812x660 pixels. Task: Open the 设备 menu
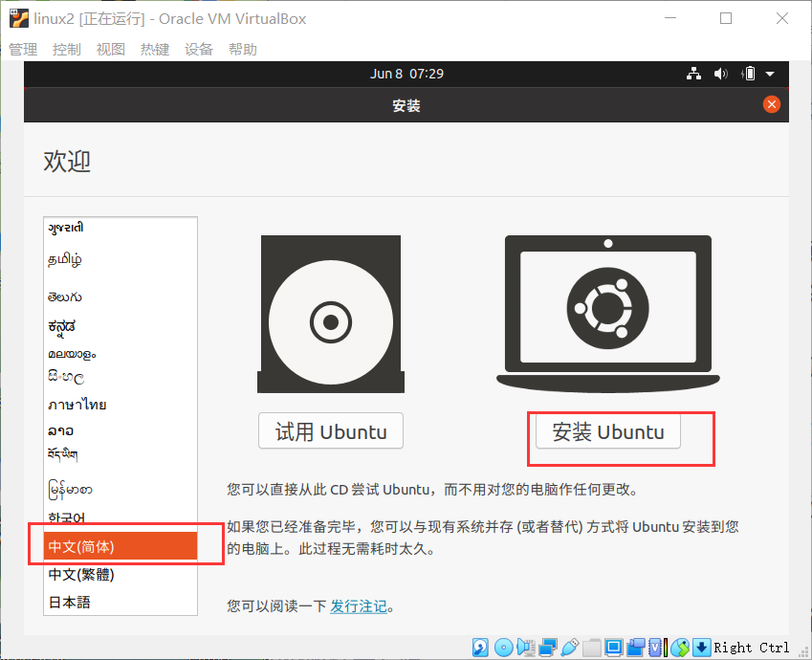tap(199, 50)
